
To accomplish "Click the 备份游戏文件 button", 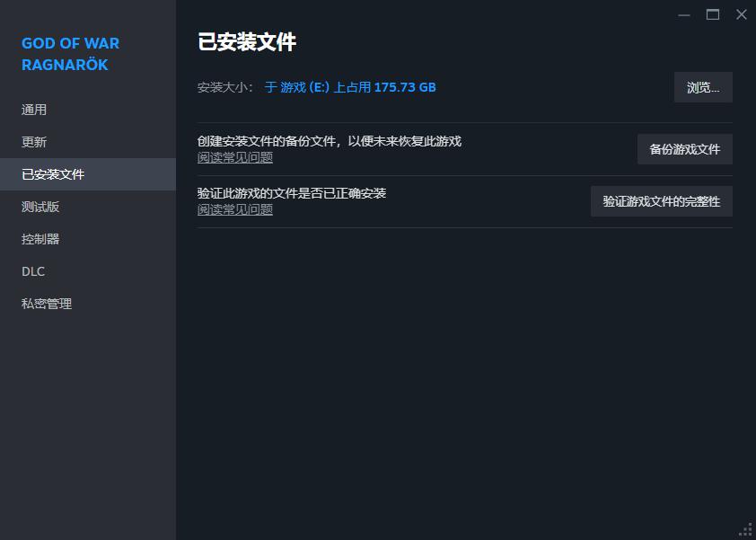I will tap(685, 149).
